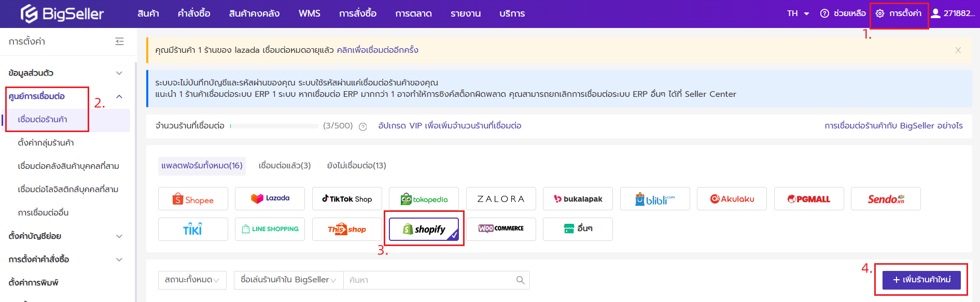Select the ZALORA platform tile

(501, 199)
